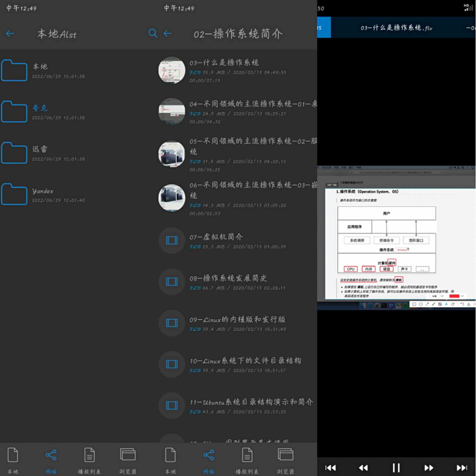Play video 07-虚拟机简介

pyautogui.click(x=216, y=237)
